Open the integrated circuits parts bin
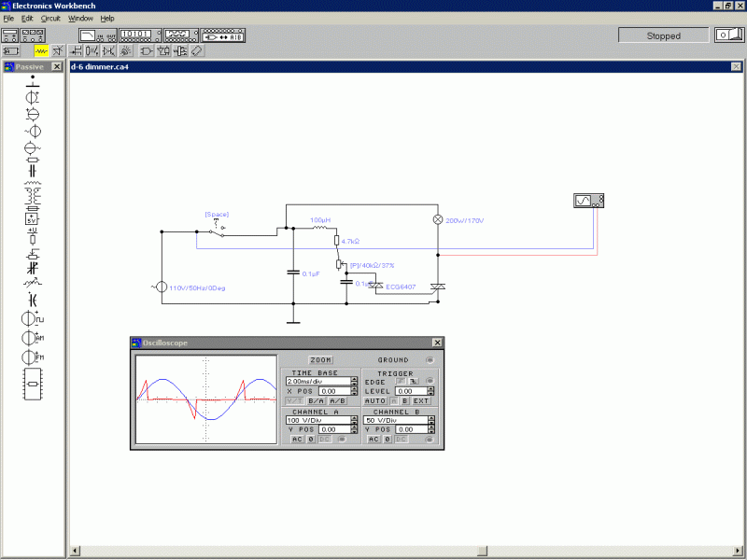747x560 pixels. [x=197, y=50]
